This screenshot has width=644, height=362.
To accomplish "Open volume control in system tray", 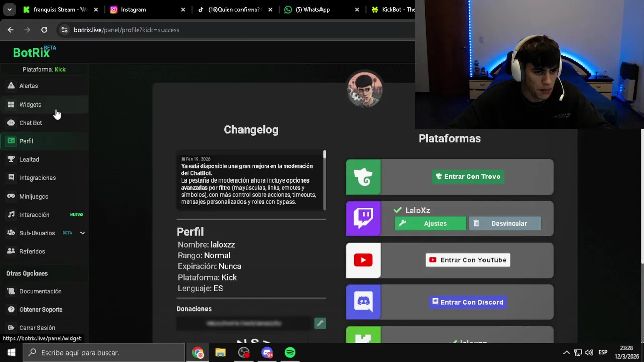I will tap(589, 353).
